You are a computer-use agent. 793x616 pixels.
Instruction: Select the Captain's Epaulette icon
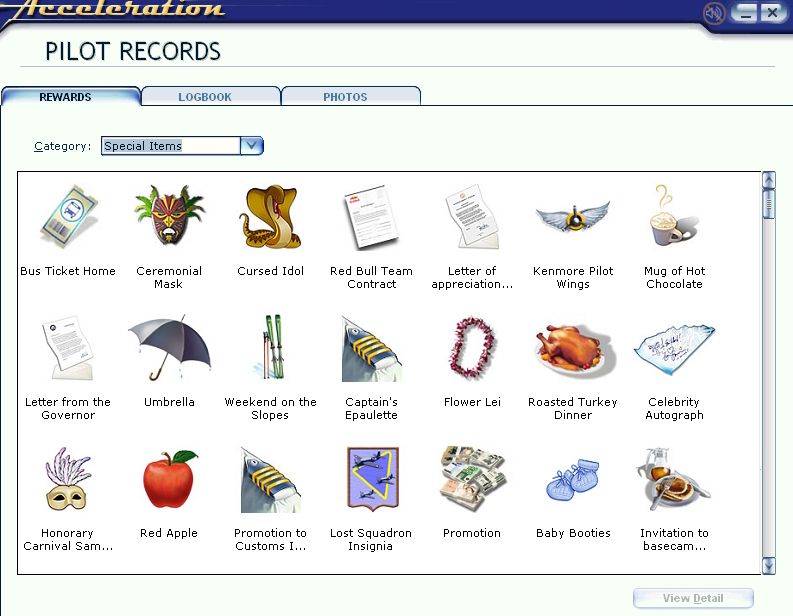tap(372, 349)
